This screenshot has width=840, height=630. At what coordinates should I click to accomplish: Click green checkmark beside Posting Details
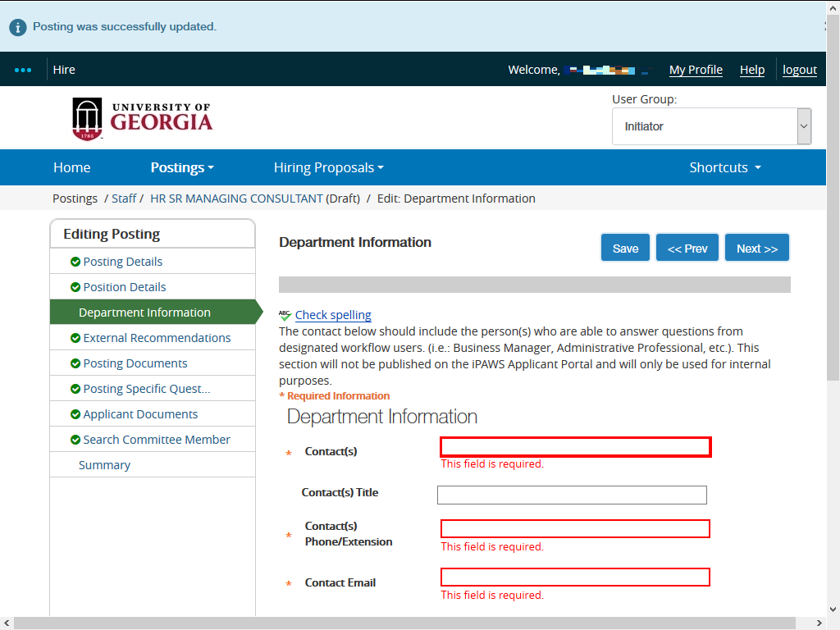click(75, 262)
